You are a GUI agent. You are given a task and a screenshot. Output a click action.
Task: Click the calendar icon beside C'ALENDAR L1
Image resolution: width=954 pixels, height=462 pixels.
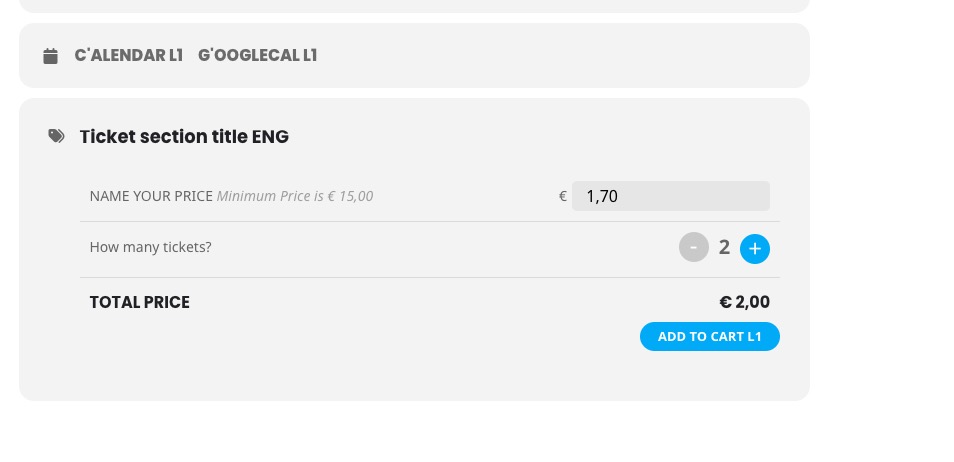point(50,56)
